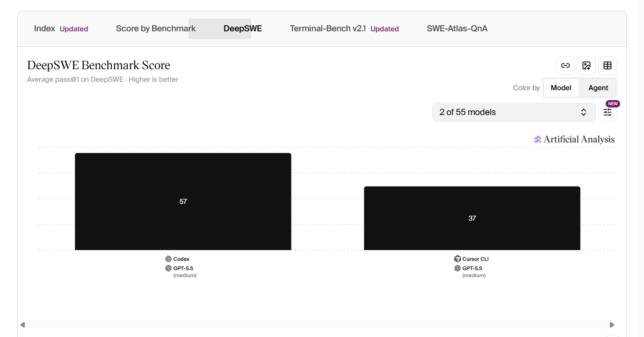The width and height of the screenshot is (644, 337).
Task: Go to the Terminal-Bench v2.1 tab
Action: tap(344, 29)
